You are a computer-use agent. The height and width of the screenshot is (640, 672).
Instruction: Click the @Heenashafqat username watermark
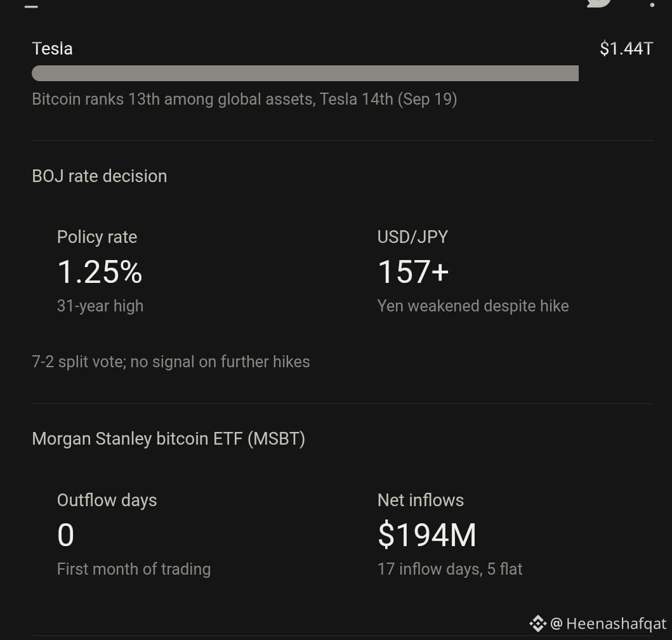(x=608, y=624)
